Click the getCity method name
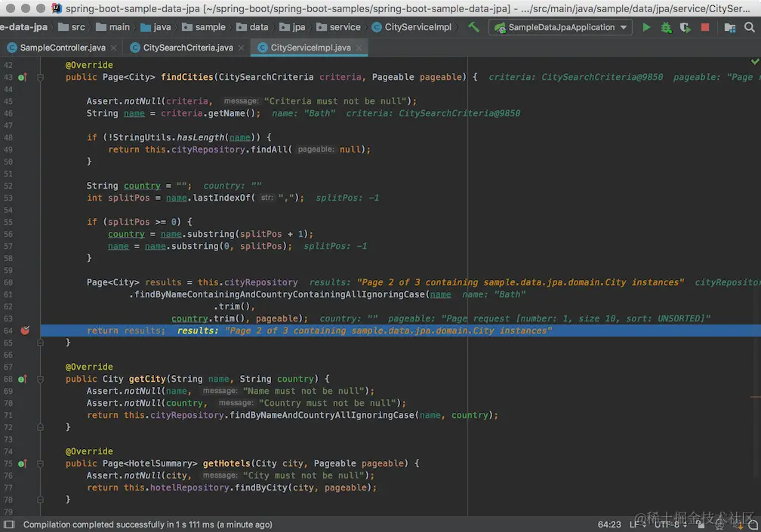This screenshot has width=761, height=532. pyautogui.click(x=147, y=379)
